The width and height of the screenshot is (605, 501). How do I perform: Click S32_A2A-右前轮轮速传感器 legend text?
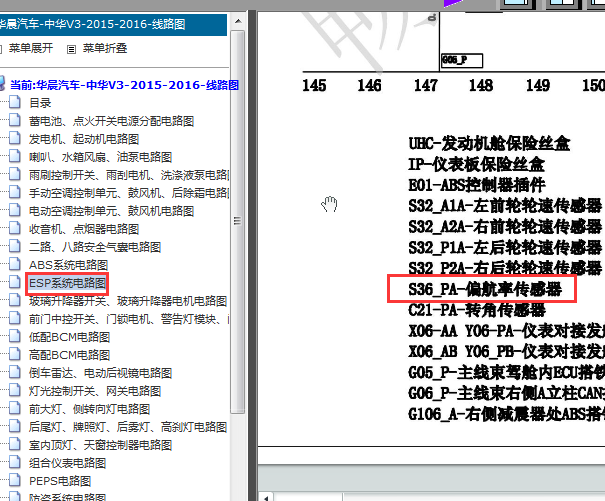pyautogui.click(x=505, y=227)
